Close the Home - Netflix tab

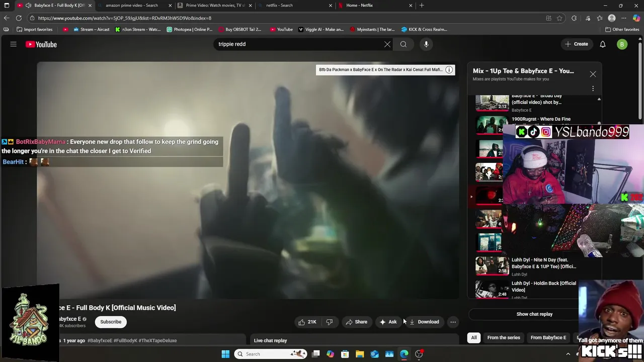click(411, 6)
